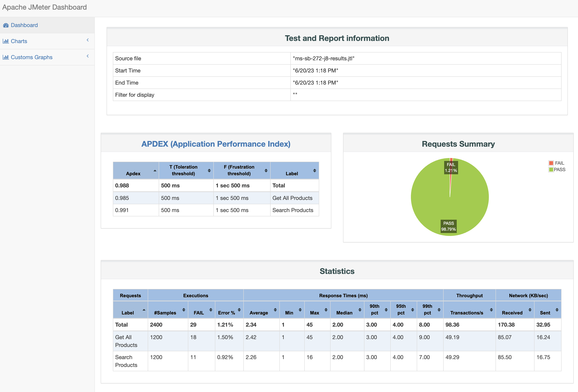Screen dimensions: 578x392
Task: Click the Dashboard gauge icon in sidebar
Action: pyautogui.click(x=6, y=25)
